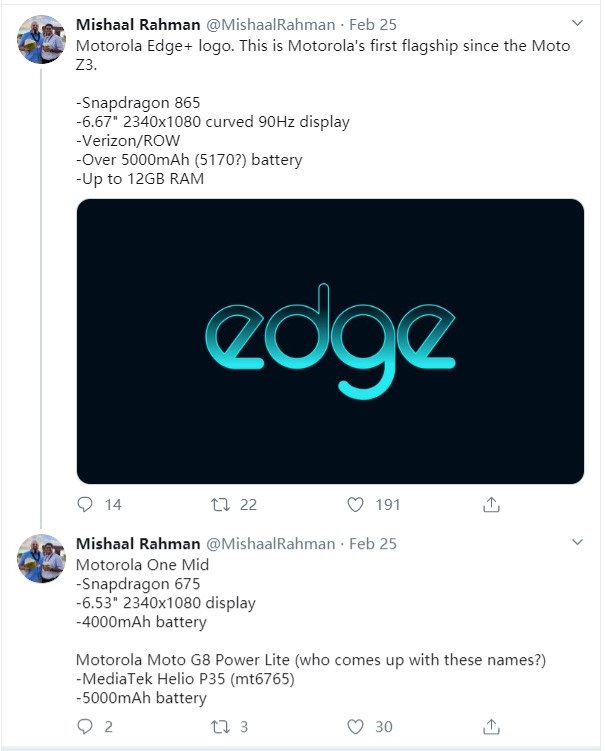Screen dimensions: 605x751
Task: Open the Feb 25 timestamp of second tweet
Action: 372,544
